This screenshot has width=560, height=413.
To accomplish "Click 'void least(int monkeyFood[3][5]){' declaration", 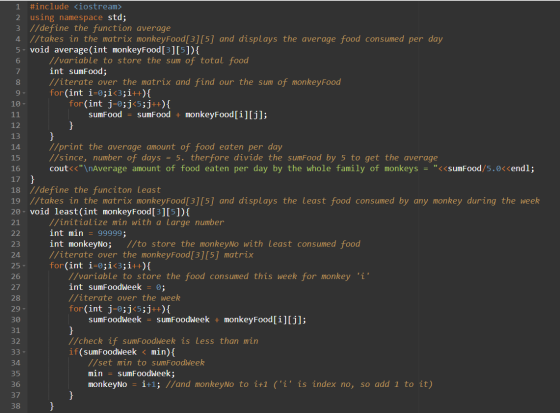I will pyautogui.click(x=110, y=212).
